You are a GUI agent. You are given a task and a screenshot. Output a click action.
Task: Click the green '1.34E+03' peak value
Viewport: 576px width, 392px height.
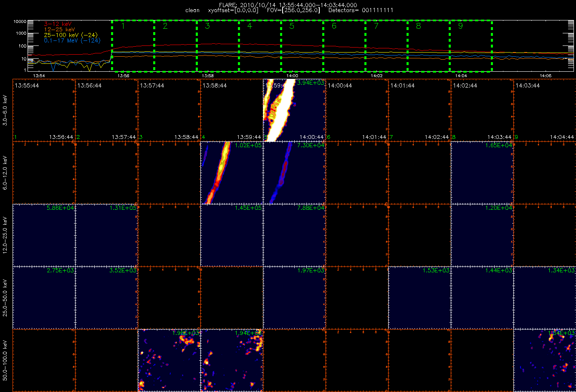561,271
